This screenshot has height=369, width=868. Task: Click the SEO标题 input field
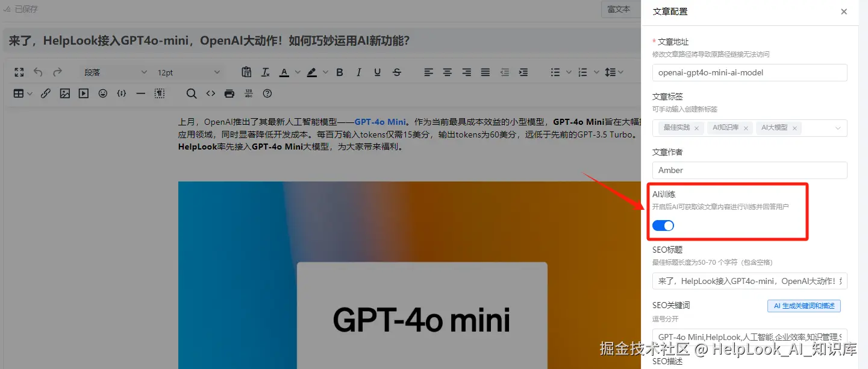[749, 281]
